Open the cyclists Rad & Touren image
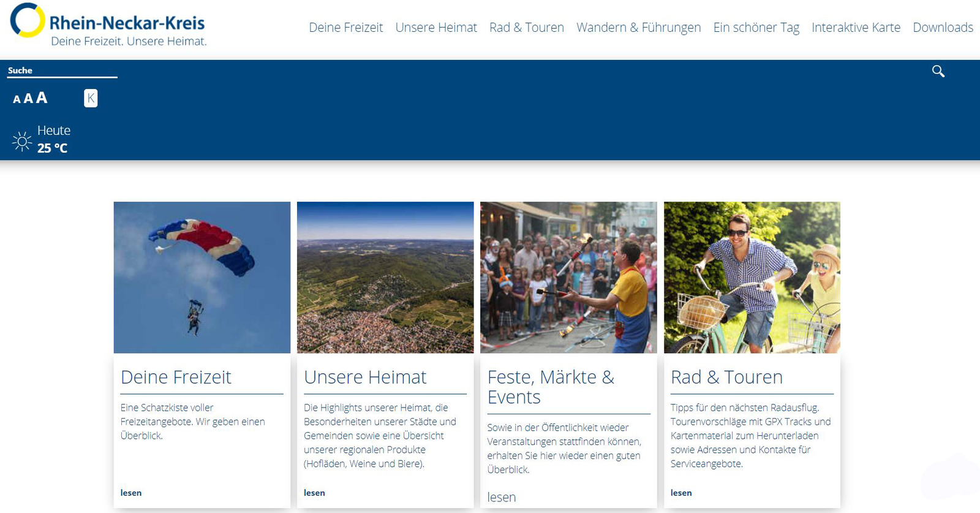Viewport: 980px width, 513px height. click(752, 277)
